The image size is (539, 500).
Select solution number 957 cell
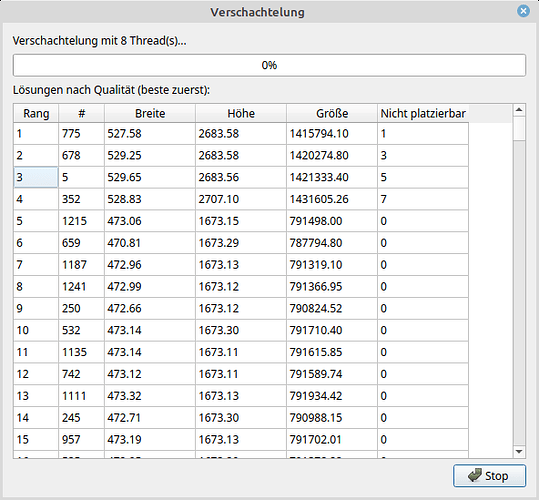[x=81, y=440]
